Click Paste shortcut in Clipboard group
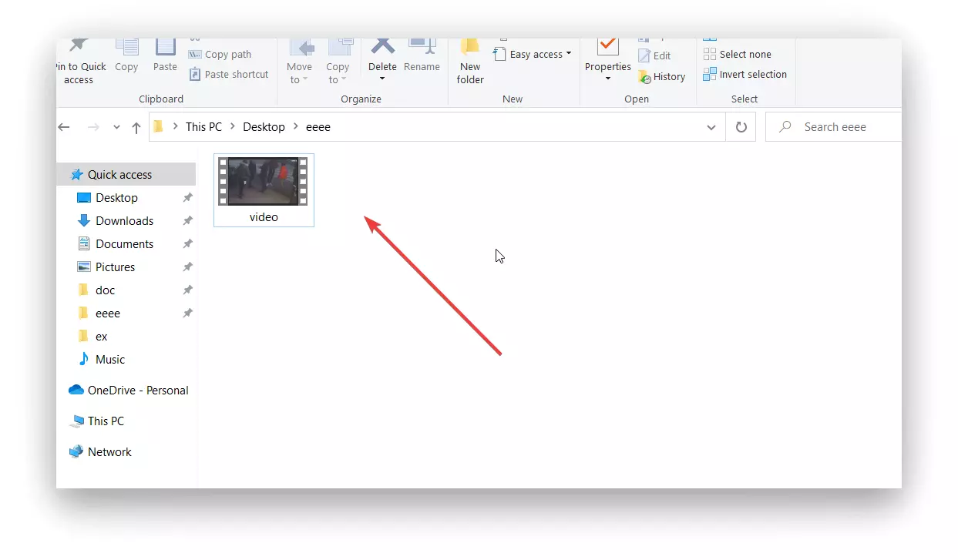This screenshot has width=958, height=560. click(229, 75)
